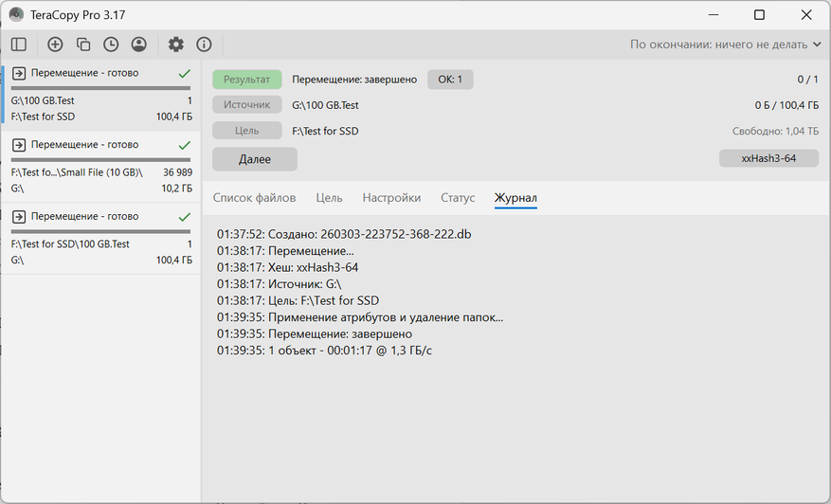Click 'Перемещение - готово' title of third job
831x504 pixels.
(84, 216)
